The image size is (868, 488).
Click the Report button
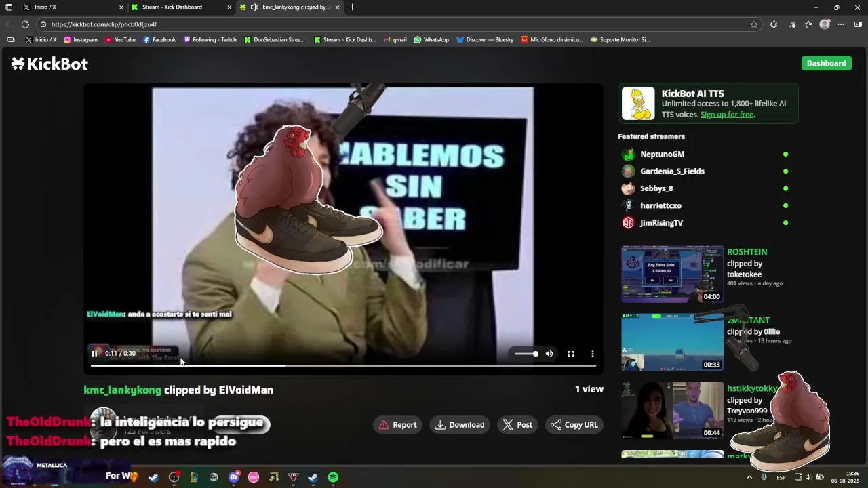[398, 425]
